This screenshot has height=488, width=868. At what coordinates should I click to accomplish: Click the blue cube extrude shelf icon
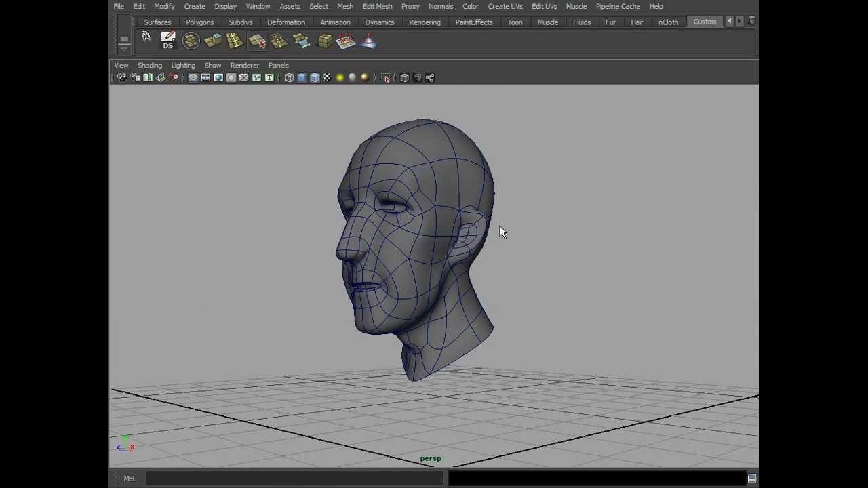212,41
